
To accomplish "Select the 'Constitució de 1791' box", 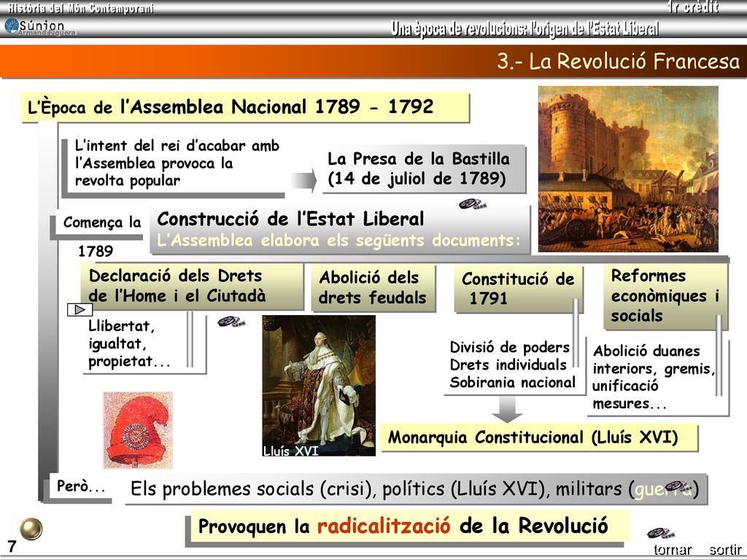I will 518,289.
